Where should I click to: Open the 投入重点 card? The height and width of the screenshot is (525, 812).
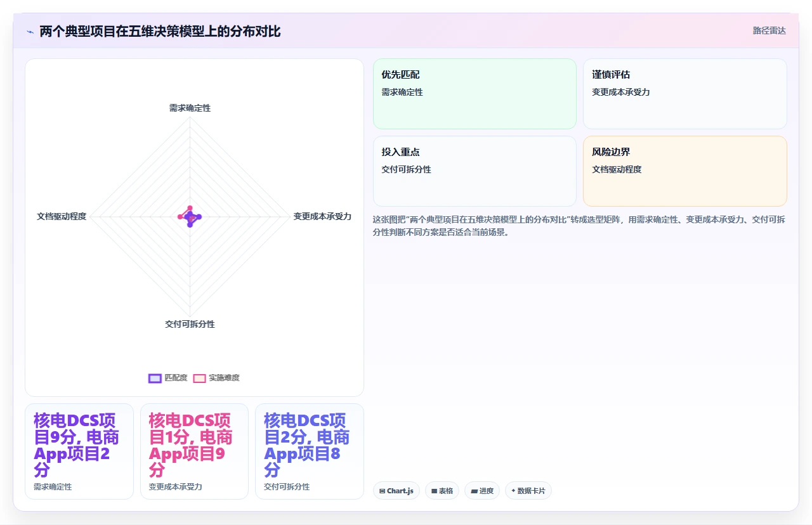coord(475,171)
